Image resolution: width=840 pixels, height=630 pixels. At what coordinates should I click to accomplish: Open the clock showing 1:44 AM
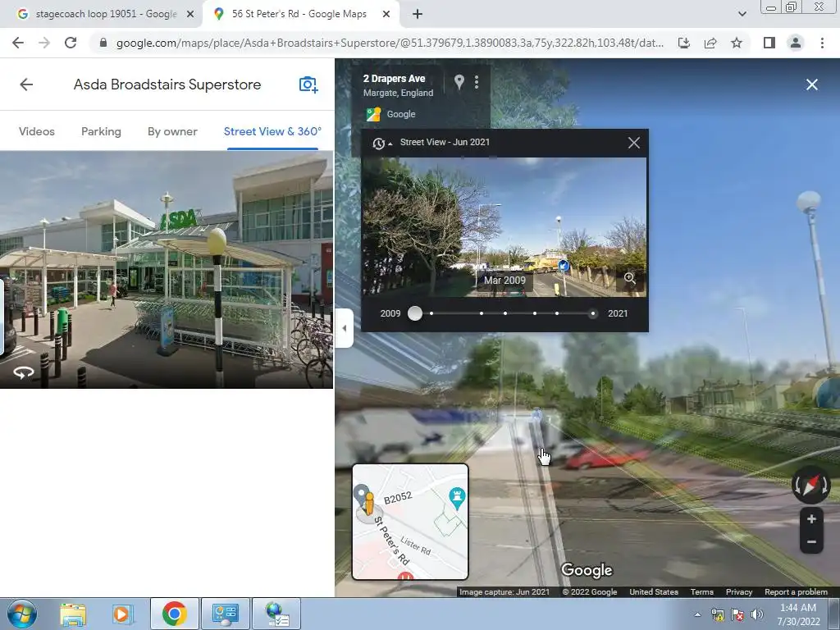click(798, 614)
